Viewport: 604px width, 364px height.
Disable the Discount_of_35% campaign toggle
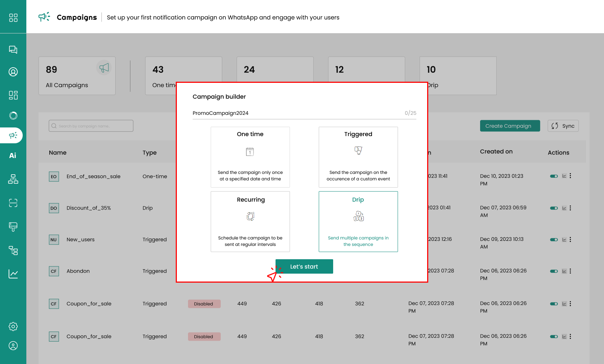[554, 208]
